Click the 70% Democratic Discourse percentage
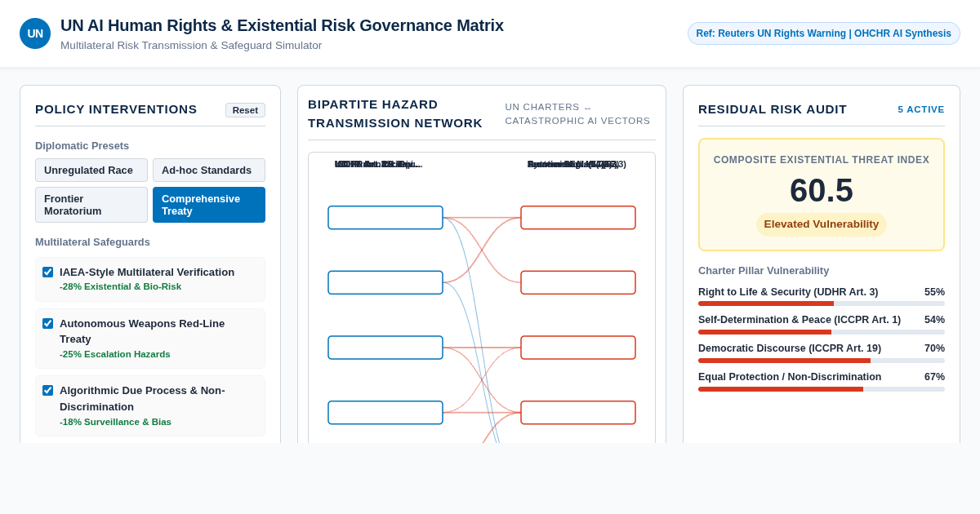980x514 pixels. (934, 348)
